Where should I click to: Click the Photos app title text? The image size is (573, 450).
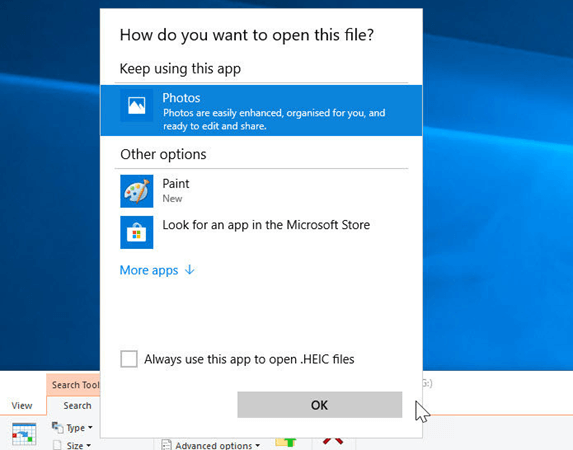181,98
